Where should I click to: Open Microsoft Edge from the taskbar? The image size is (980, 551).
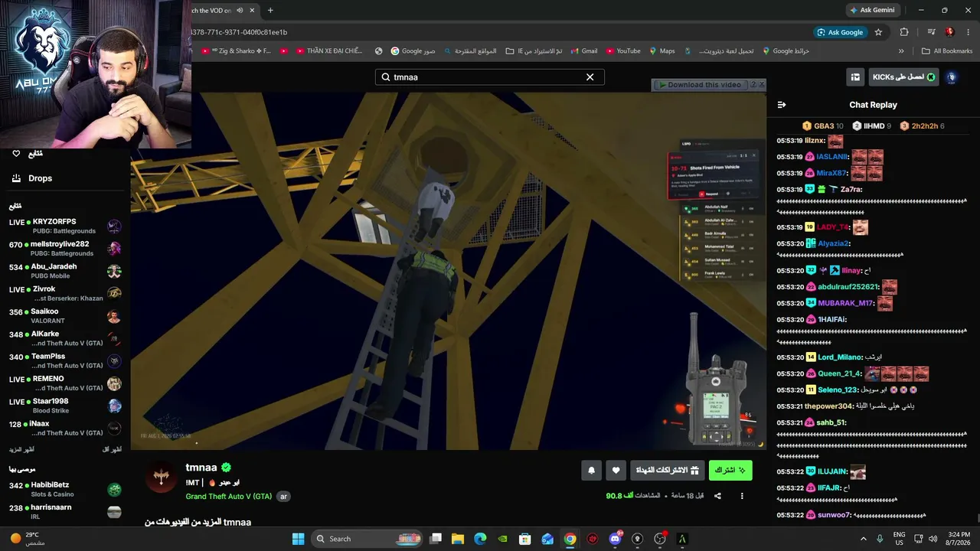(480, 539)
